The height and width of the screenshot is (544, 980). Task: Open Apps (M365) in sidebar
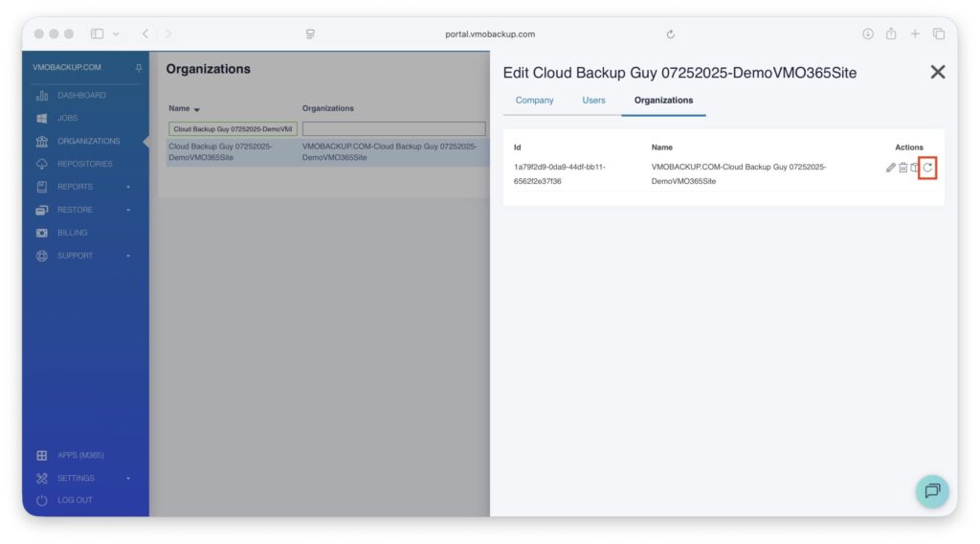coord(80,455)
